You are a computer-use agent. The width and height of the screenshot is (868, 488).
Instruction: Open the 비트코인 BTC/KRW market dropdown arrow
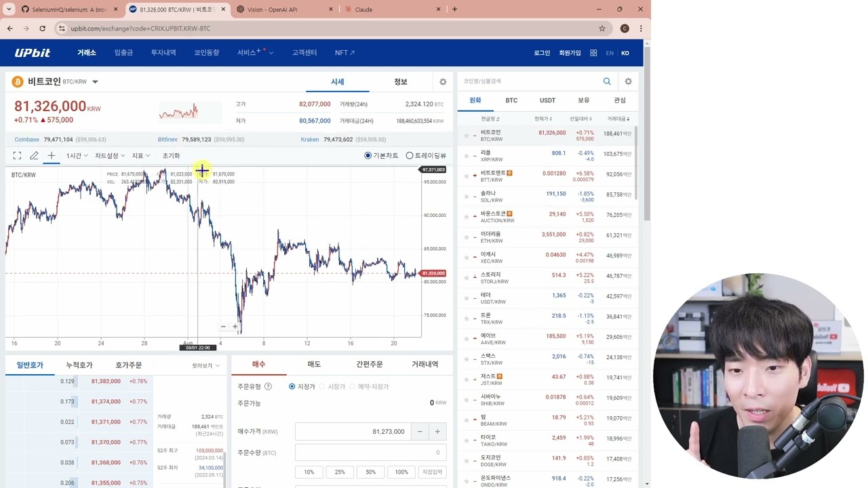coord(95,82)
